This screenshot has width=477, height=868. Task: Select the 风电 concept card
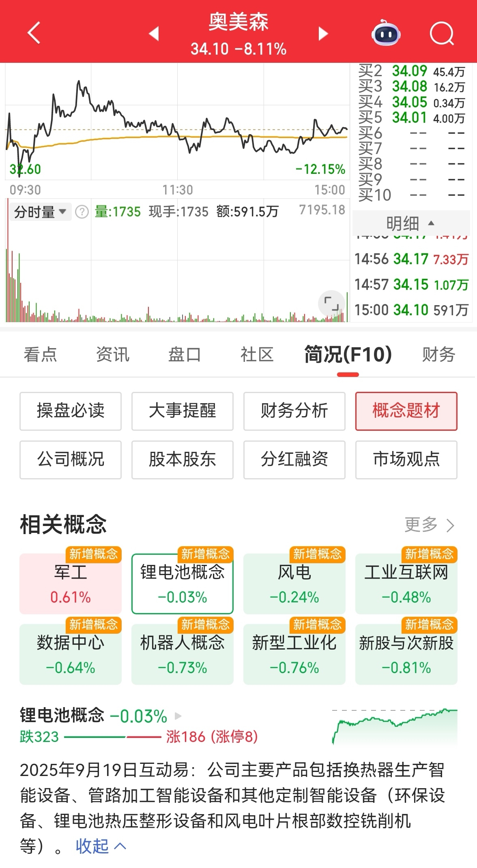tap(294, 584)
